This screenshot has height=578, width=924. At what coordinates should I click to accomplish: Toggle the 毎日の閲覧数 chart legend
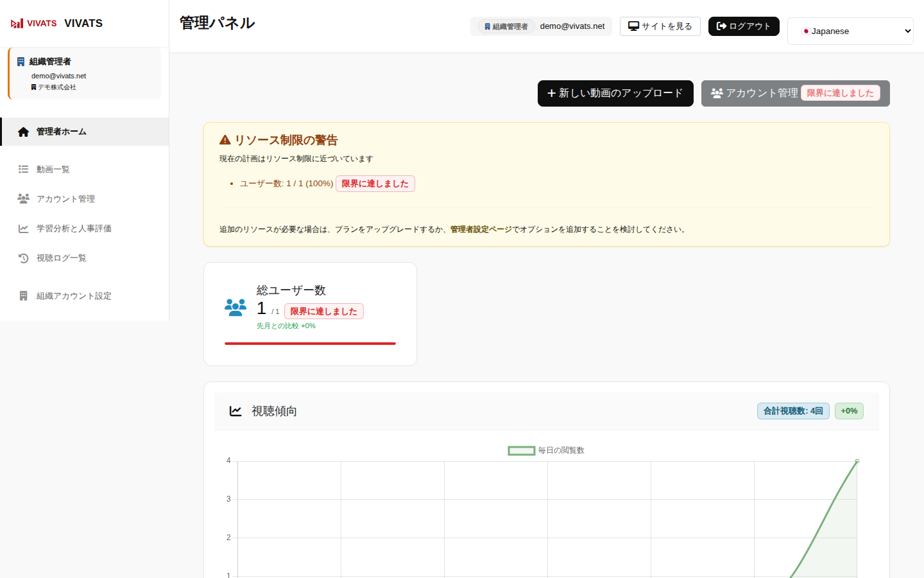click(546, 451)
